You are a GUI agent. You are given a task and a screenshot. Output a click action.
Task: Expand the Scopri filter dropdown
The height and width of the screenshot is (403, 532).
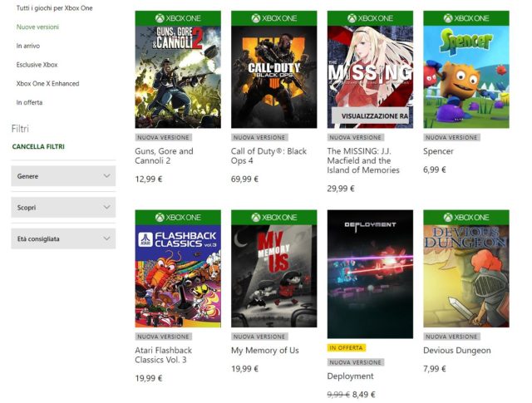coord(63,208)
